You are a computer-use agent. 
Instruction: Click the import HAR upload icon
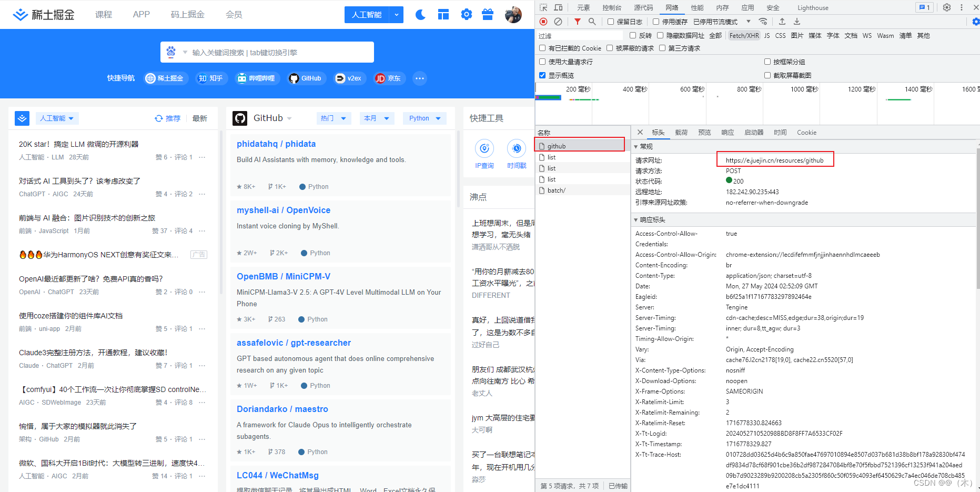[782, 22]
